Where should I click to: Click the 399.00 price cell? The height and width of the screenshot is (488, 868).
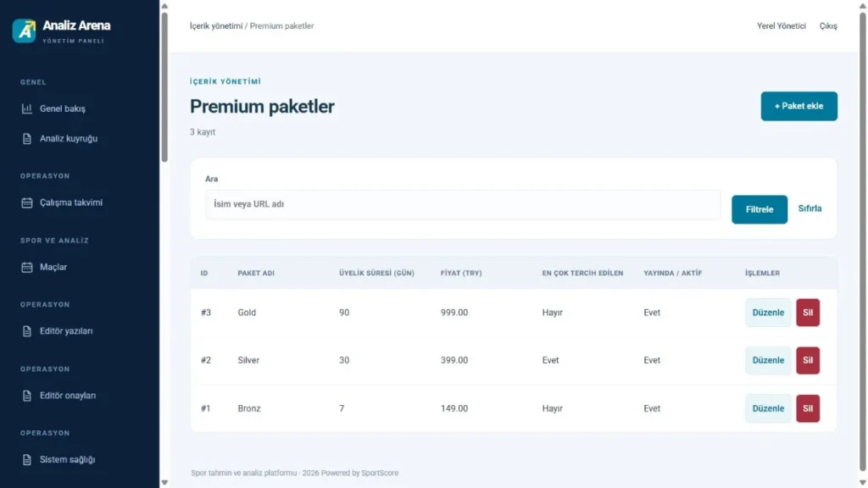pos(454,360)
